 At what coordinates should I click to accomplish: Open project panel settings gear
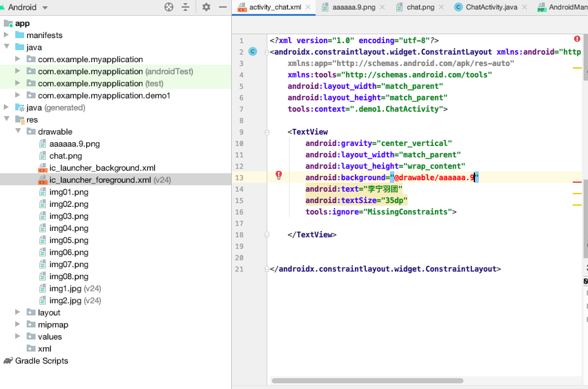point(206,7)
